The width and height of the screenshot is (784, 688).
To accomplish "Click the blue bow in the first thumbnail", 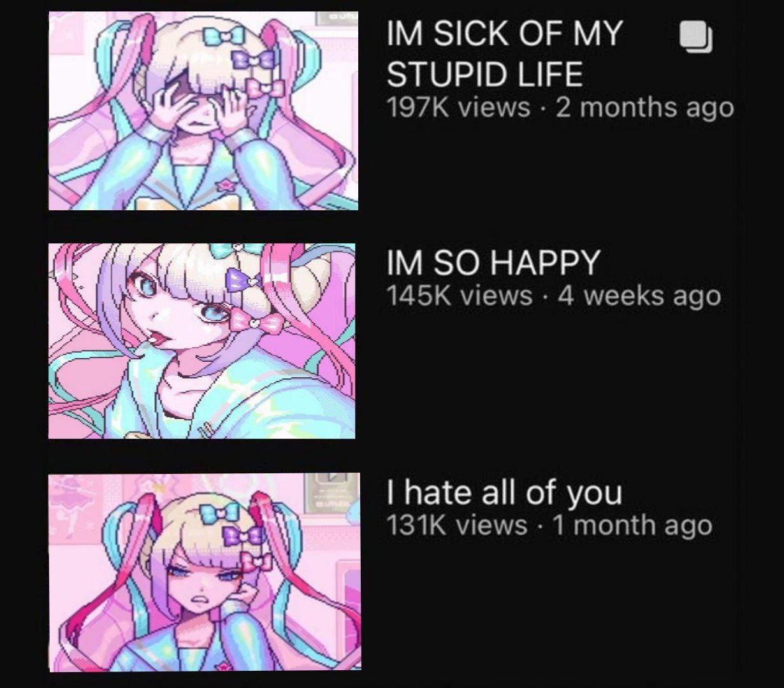I will pos(224,35).
